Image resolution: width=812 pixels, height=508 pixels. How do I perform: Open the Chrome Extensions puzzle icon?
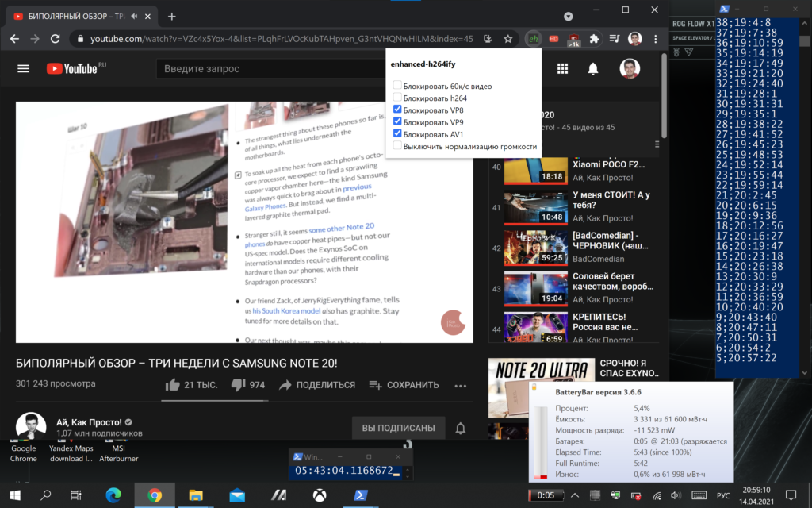click(594, 39)
